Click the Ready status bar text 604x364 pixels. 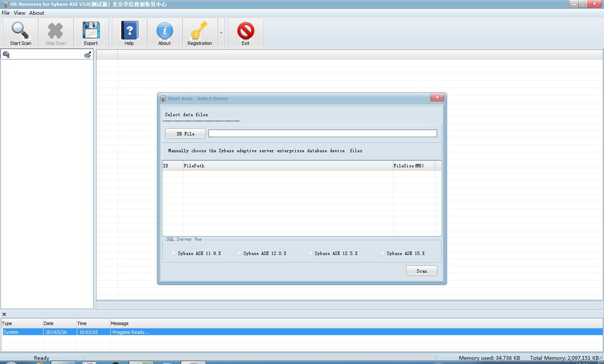[x=42, y=358]
